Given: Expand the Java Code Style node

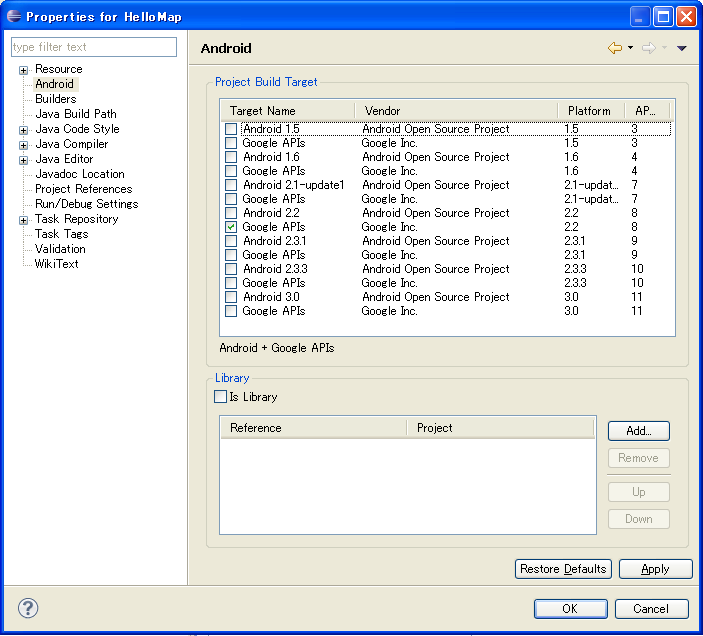Looking at the screenshot, I should pyautogui.click(x=23, y=130).
